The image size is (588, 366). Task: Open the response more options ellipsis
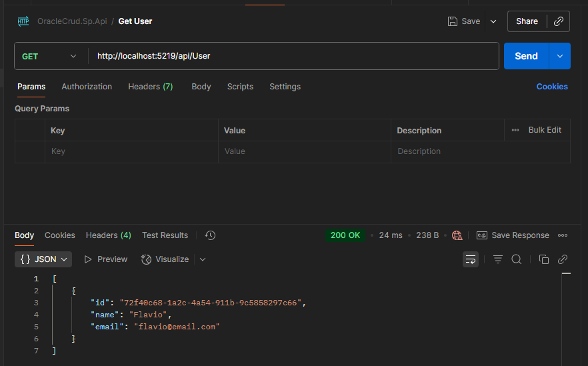tap(563, 235)
